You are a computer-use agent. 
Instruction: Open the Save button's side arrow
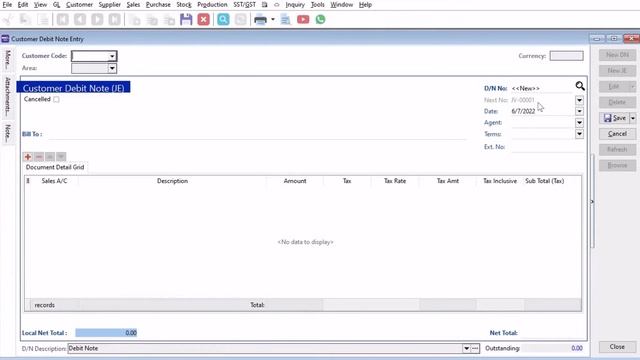point(633,118)
